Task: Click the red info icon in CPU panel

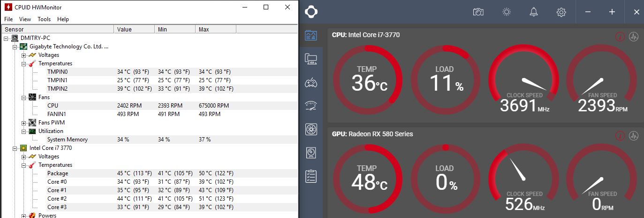Action: [x=620, y=37]
